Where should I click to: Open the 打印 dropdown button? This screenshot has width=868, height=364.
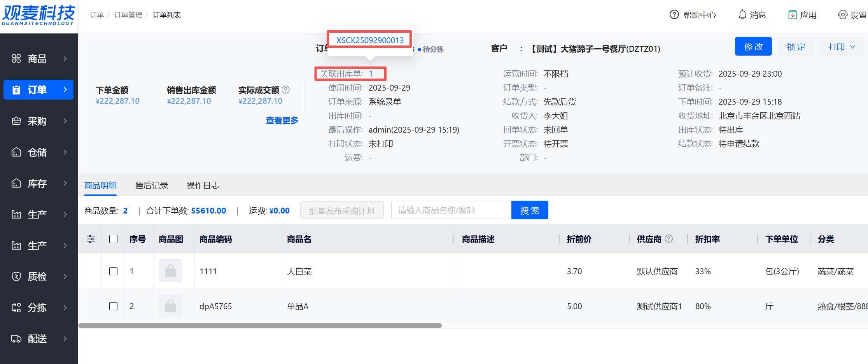click(842, 47)
